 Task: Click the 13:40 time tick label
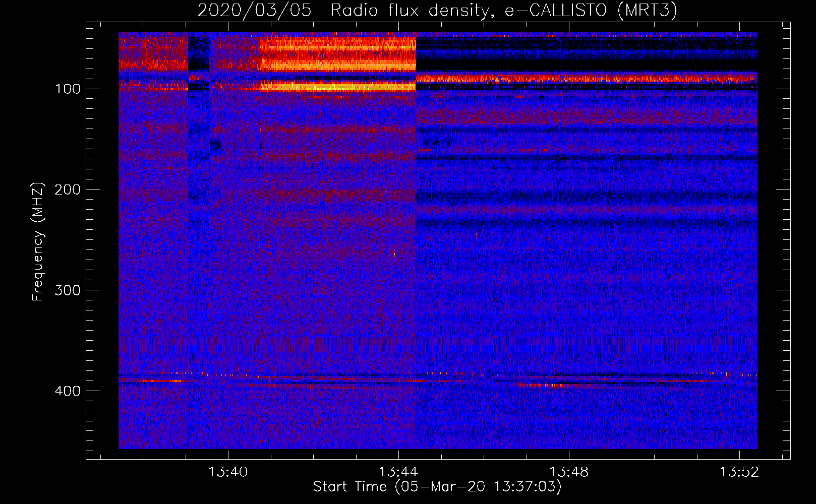pos(228,472)
